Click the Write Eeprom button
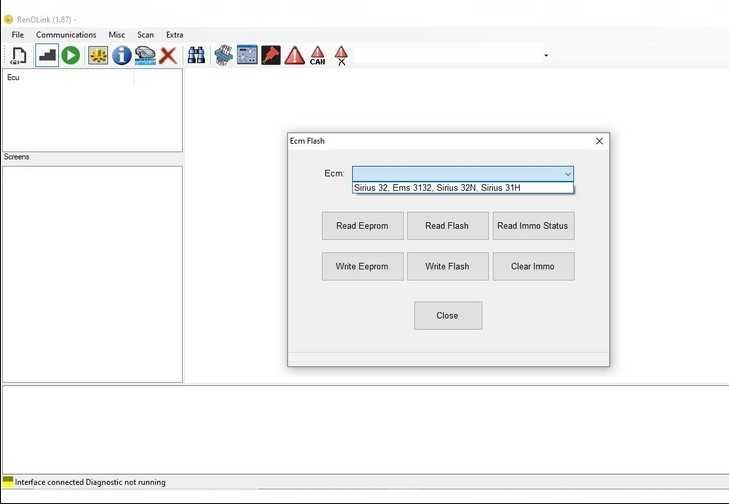 (363, 266)
